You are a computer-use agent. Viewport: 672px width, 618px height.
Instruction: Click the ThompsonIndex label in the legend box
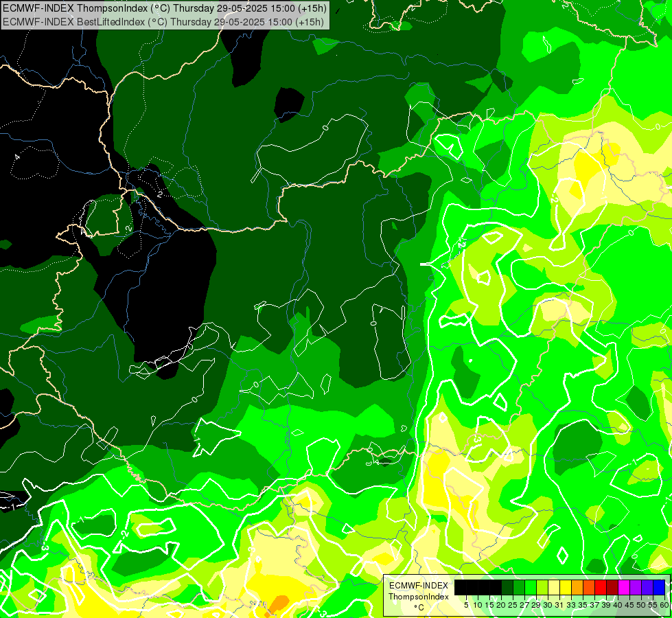point(418,597)
